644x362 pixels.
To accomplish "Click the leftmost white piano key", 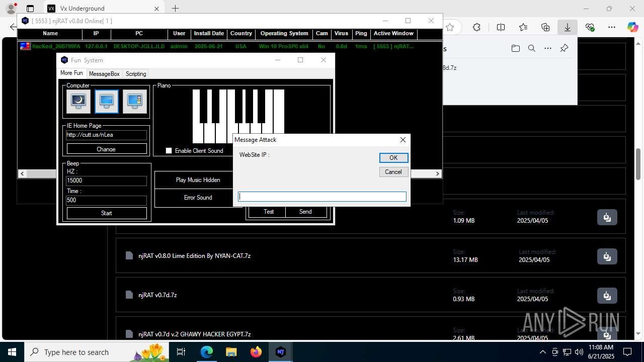I will [198, 133].
